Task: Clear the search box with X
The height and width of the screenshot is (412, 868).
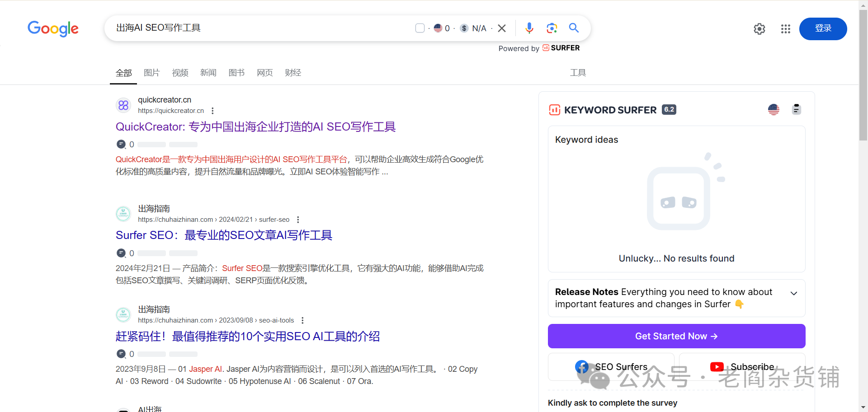Action: coord(502,28)
